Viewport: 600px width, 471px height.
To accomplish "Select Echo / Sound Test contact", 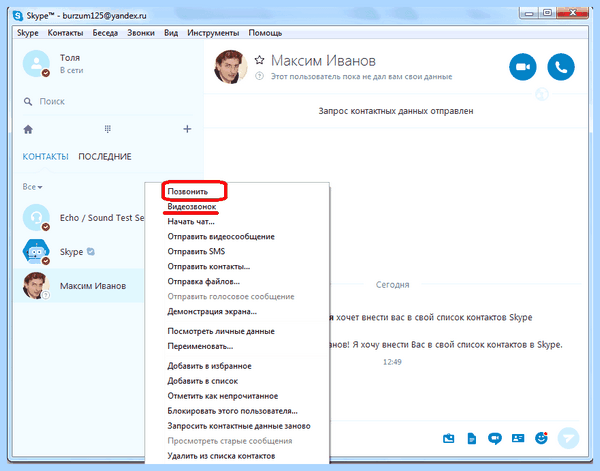I will (79, 218).
